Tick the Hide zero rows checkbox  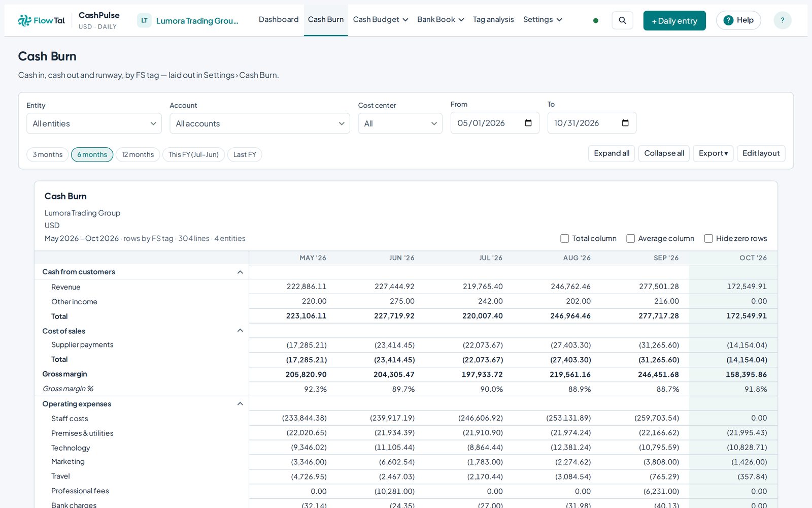tap(708, 238)
